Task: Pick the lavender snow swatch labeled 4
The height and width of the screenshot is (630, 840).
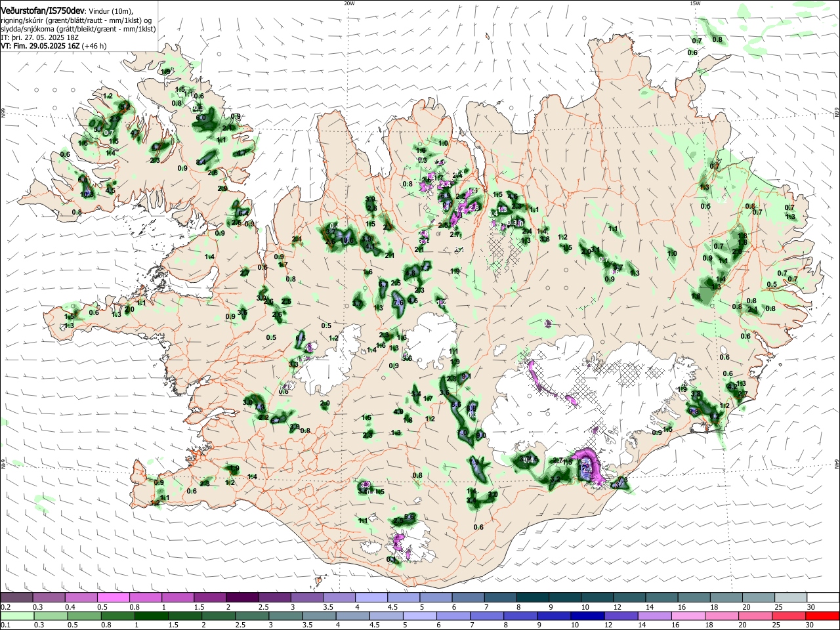Action: pyautogui.click(x=371, y=597)
